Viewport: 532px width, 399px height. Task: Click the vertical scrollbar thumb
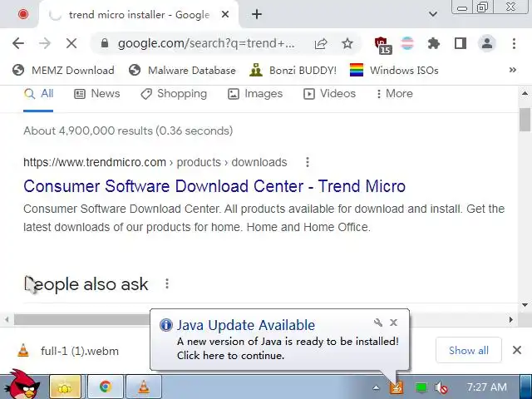[525, 120]
